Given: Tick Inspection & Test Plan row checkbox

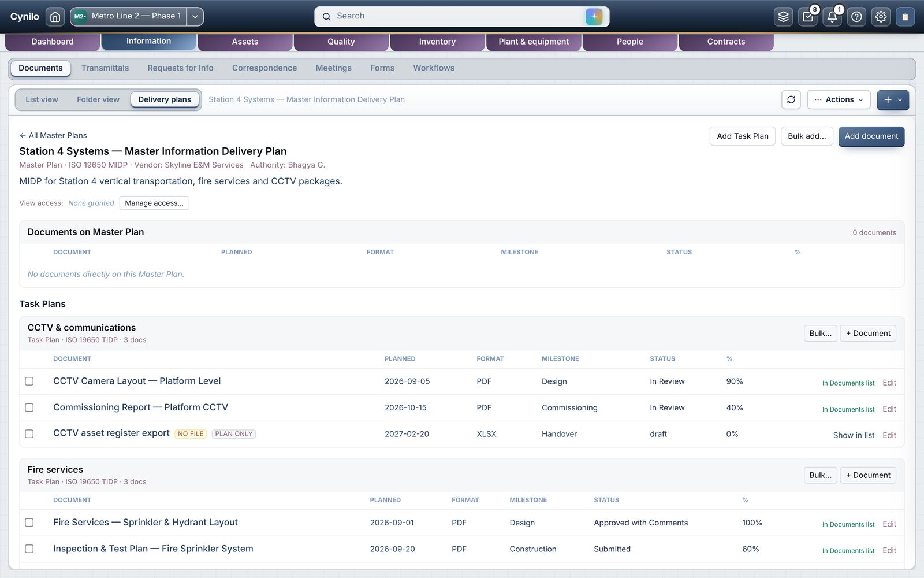Looking at the screenshot, I should 29,549.
